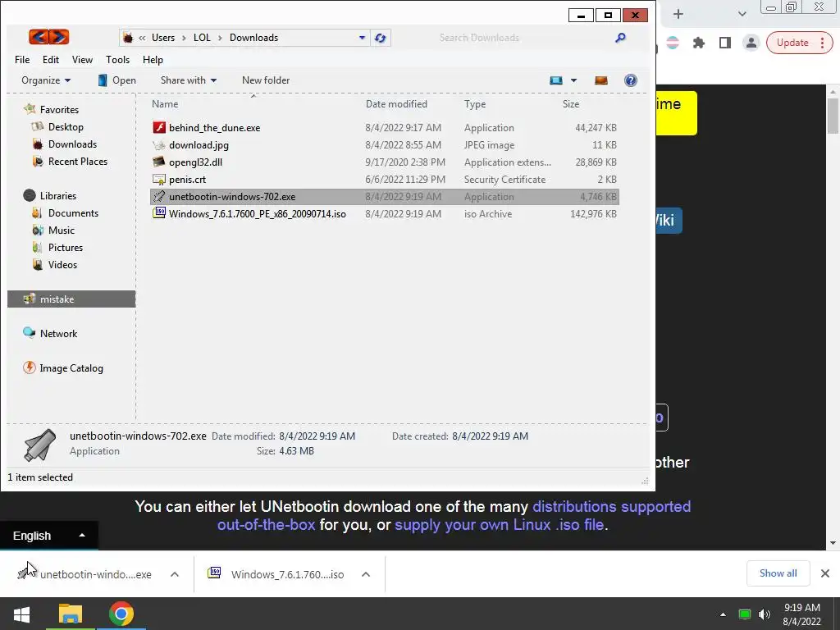The image size is (840, 630).
Task: Click the Users breadcrumb segment
Action: pyautogui.click(x=163, y=38)
